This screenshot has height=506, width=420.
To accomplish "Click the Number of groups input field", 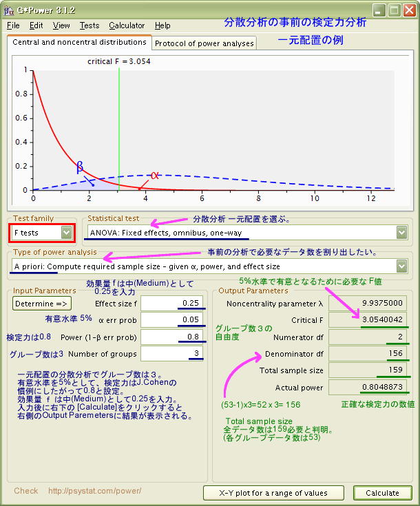I will 171,353.
